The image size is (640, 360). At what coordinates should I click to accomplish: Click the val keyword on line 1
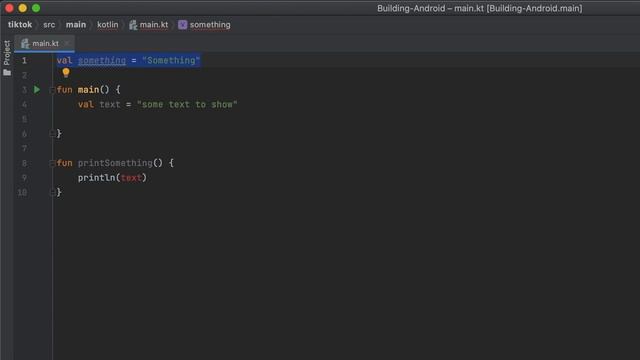pos(64,60)
